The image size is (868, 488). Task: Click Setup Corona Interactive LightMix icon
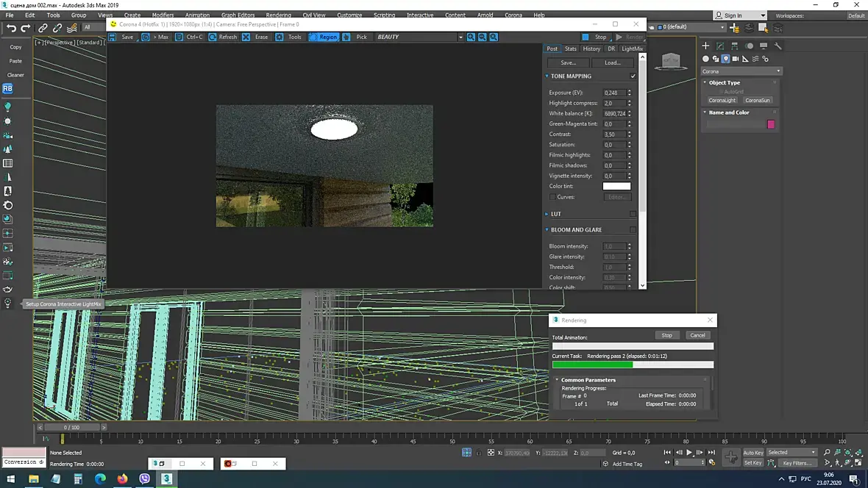tap(8, 304)
